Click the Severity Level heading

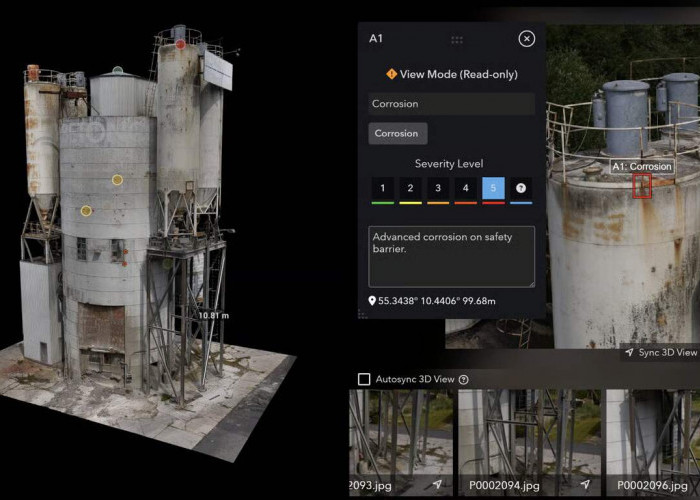pos(449,164)
